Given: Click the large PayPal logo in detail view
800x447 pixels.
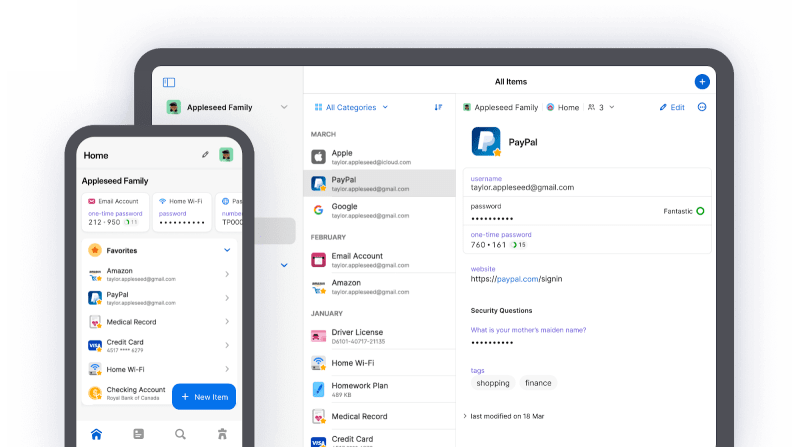Looking at the screenshot, I should (x=486, y=141).
